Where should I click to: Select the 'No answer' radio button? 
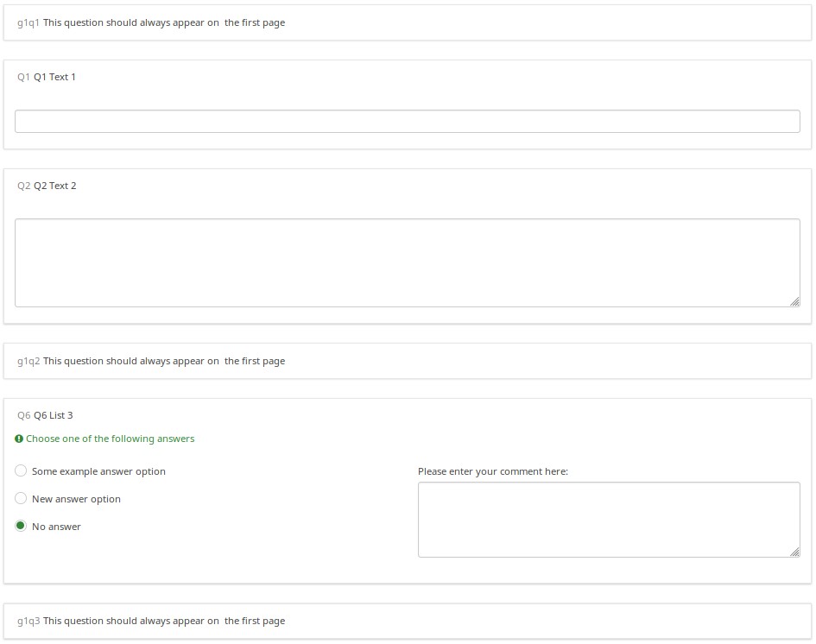[22, 526]
